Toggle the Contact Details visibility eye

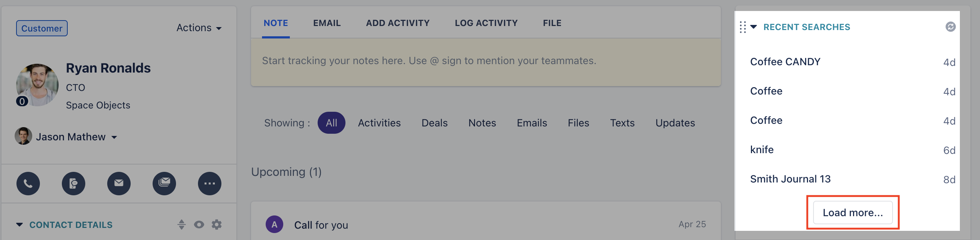[199, 225]
